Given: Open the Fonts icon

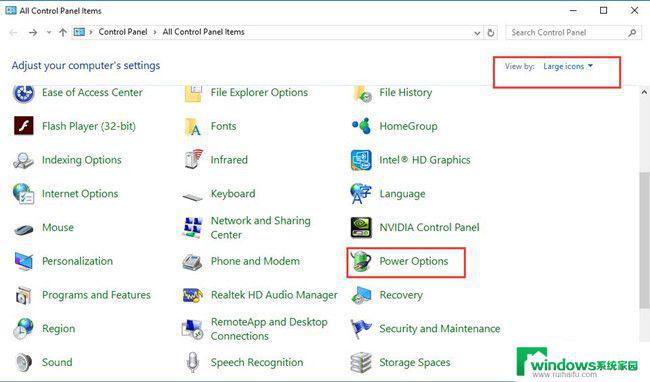Looking at the screenshot, I should tap(193, 126).
